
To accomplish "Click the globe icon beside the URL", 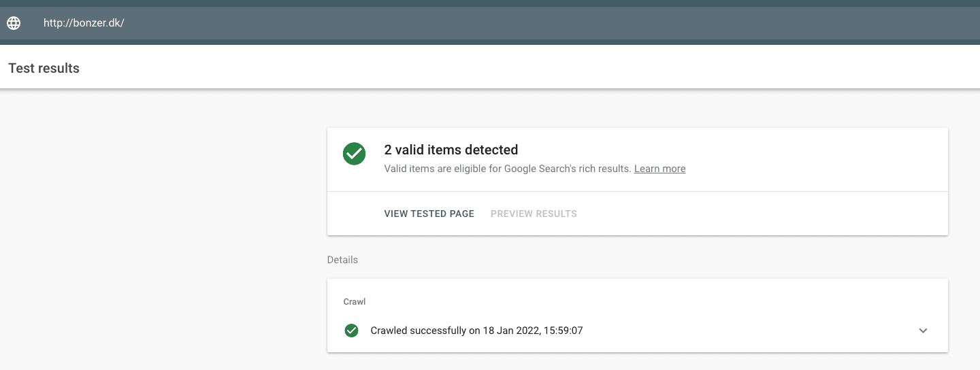I will (x=14, y=22).
